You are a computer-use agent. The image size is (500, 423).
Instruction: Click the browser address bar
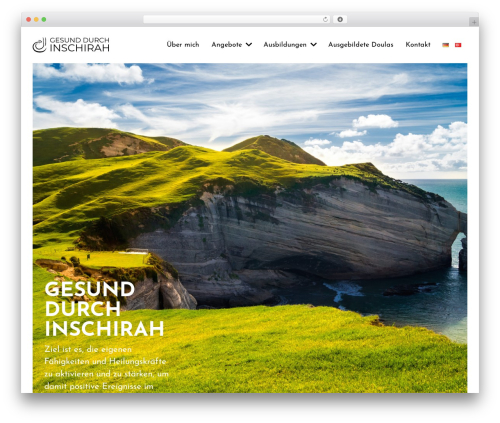[x=237, y=20]
